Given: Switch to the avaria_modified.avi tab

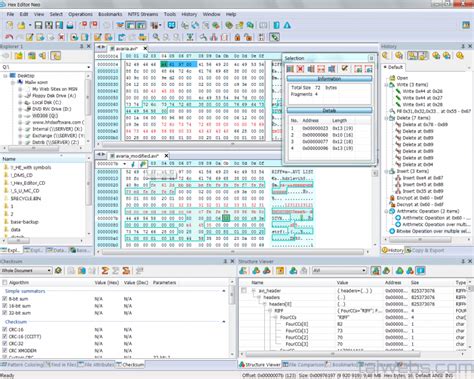Looking at the screenshot, I should click(137, 156).
